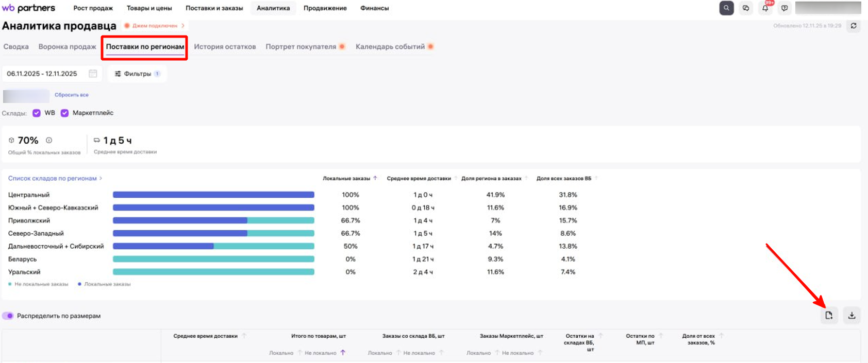
Task: Sort by Доля всех заказов ВБ
Action: coord(596,178)
